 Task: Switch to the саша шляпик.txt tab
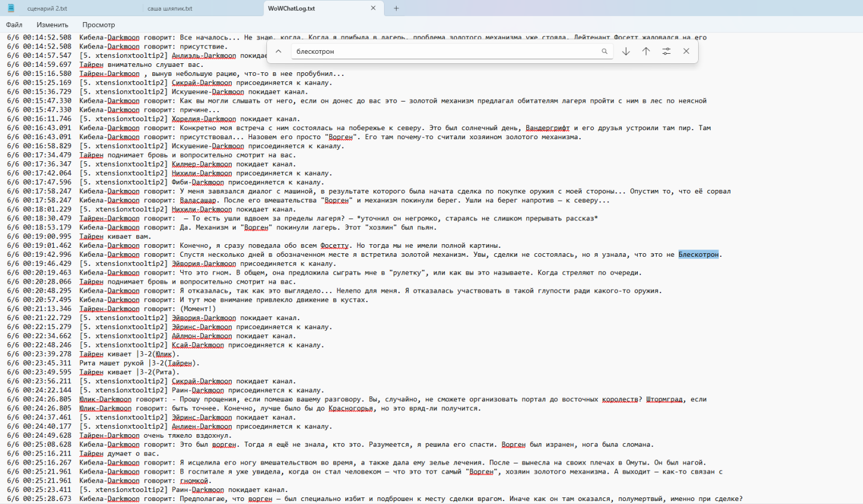pos(170,8)
